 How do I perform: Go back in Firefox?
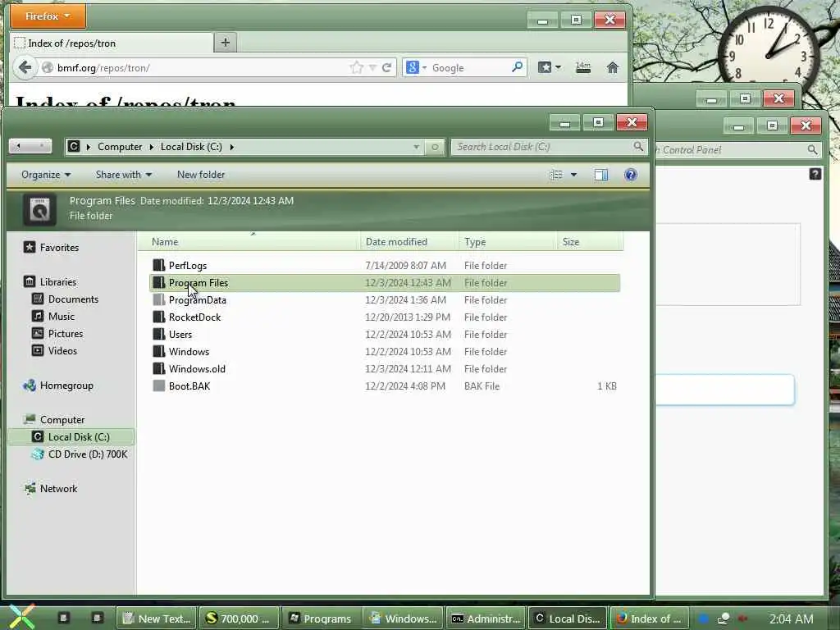(25, 67)
